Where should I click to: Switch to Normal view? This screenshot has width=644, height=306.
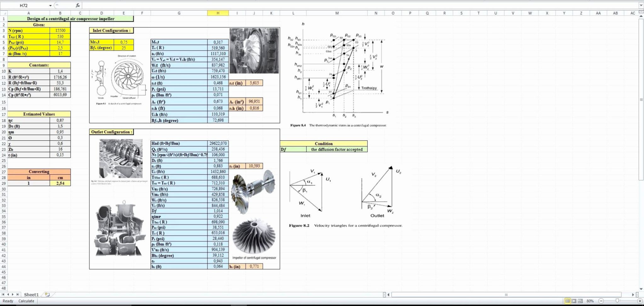(567, 301)
